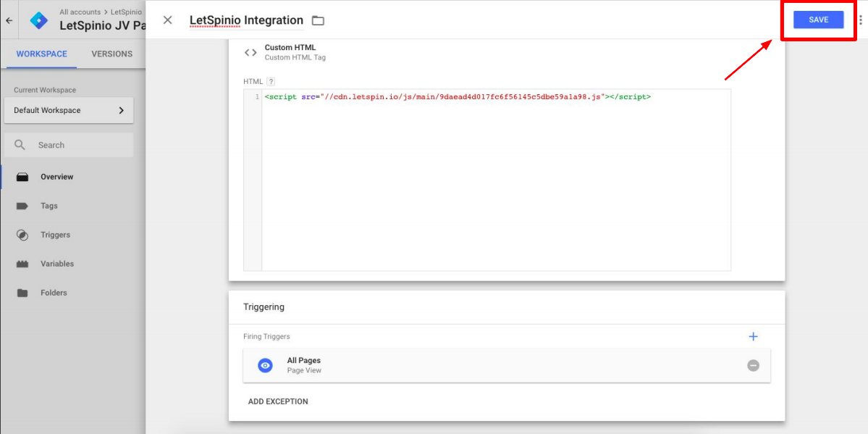868x434 pixels.
Task: Click into the HTML code editor
Action: pos(487,180)
